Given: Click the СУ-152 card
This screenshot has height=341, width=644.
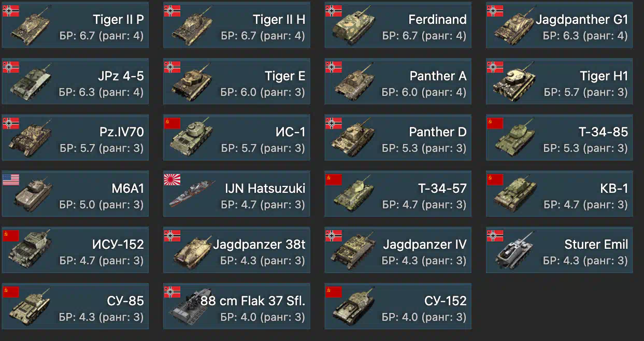Looking at the screenshot, I should pos(398,306).
